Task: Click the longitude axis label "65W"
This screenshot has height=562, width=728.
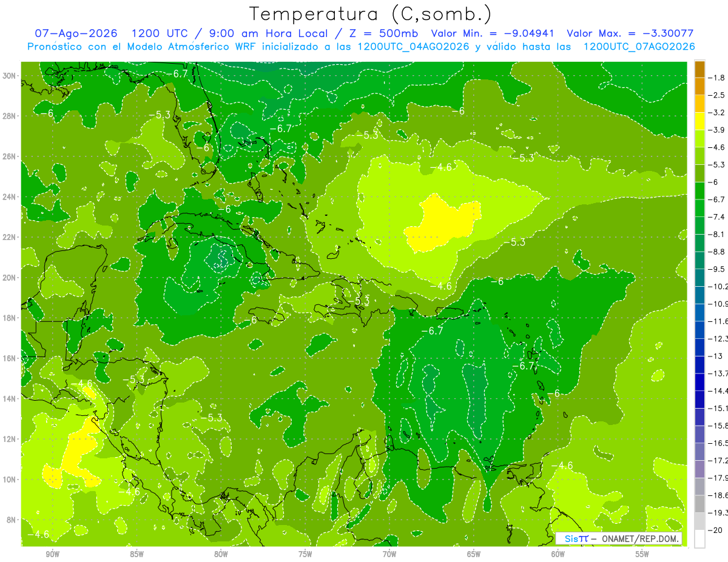Action: tap(474, 554)
